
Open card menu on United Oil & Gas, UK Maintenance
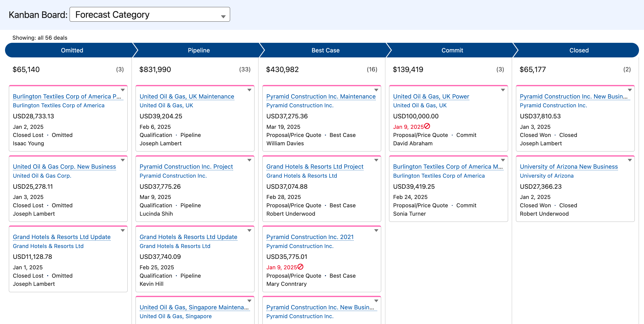tap(250, 90)
